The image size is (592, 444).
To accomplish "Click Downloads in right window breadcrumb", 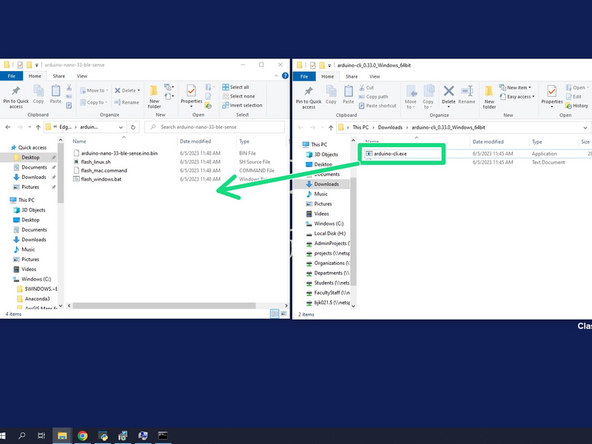I will [390, 127].
